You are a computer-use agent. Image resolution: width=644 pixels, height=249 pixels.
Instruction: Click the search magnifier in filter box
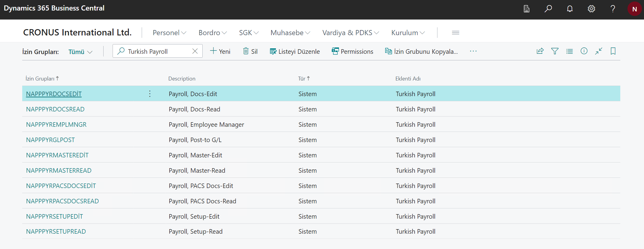coord(121,51)
